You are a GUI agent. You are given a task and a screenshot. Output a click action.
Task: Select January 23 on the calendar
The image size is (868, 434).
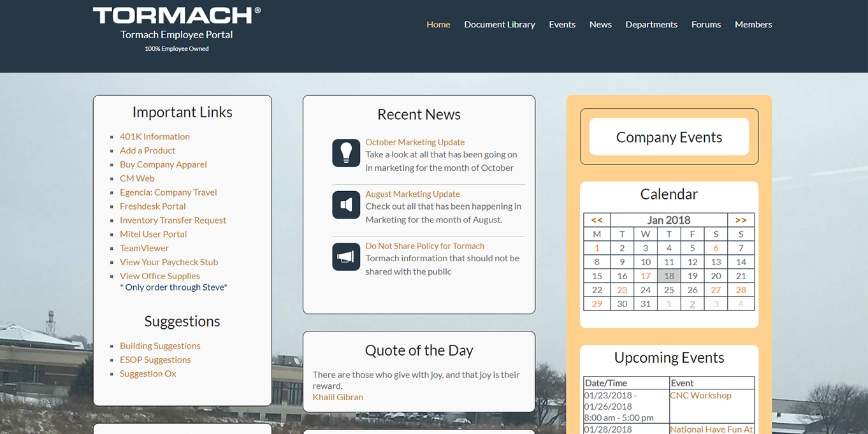pos(622,290)
